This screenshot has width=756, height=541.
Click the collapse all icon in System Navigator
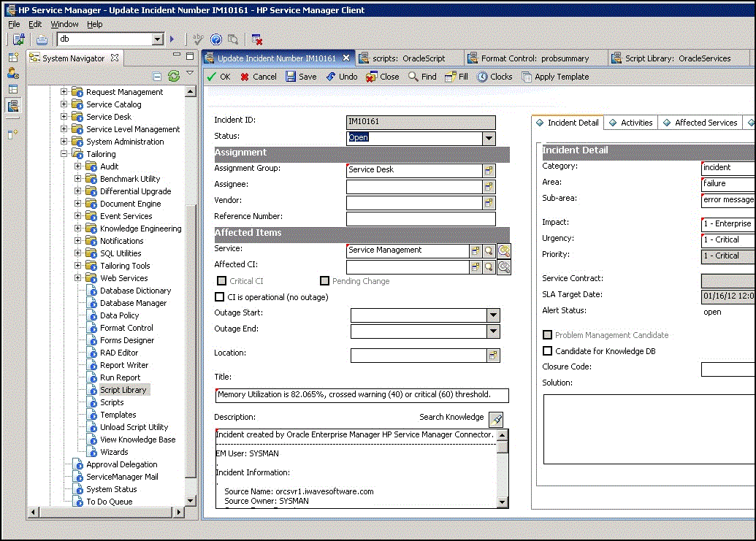click(157, 76)
